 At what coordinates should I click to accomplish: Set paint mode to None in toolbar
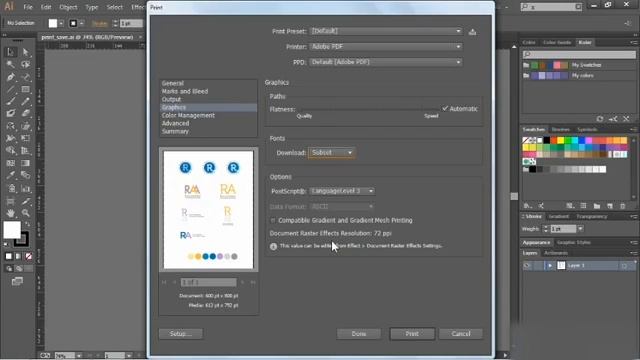click(x=29, y=256)
